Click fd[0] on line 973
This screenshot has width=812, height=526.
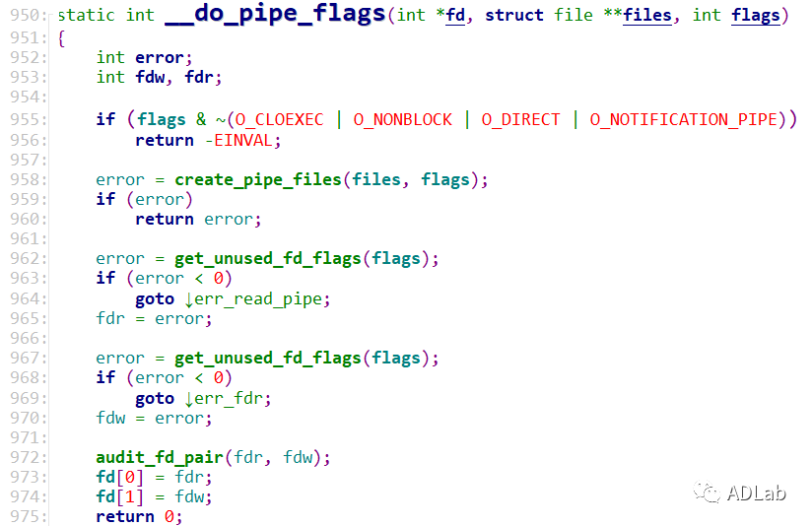[119, 477]
